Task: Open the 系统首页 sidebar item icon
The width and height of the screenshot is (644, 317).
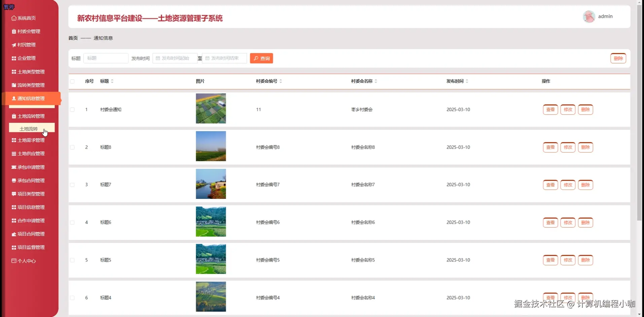Action: tap(13, 18)
